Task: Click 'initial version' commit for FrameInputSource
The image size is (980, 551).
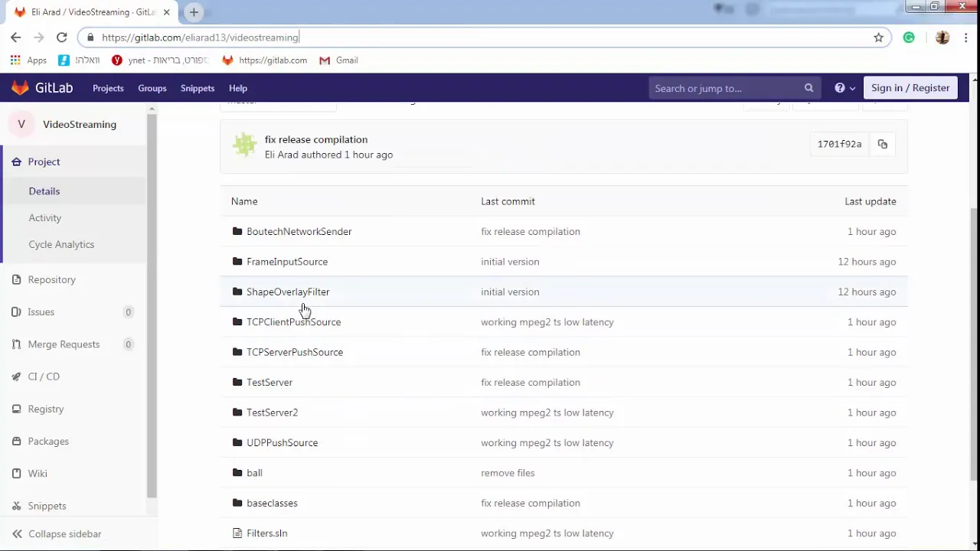Action: (x=510, y=262)
